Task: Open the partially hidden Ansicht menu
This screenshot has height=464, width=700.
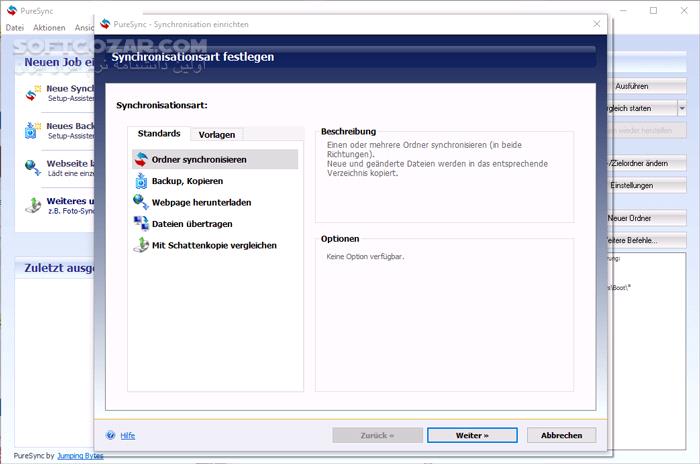Action: [84, 28]
